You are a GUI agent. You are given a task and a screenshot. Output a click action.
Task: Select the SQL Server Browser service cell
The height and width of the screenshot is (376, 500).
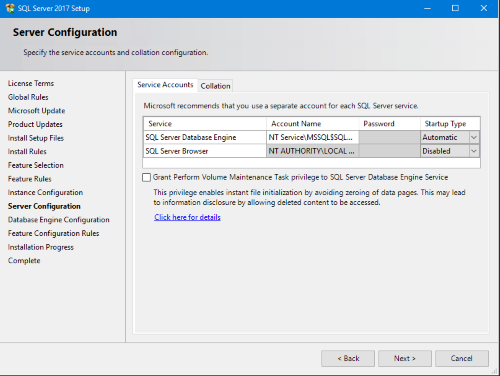(205, 151)
